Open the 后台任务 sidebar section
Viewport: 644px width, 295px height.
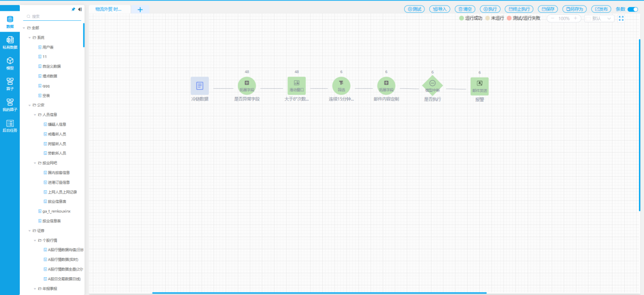click(x=10, y=126)
